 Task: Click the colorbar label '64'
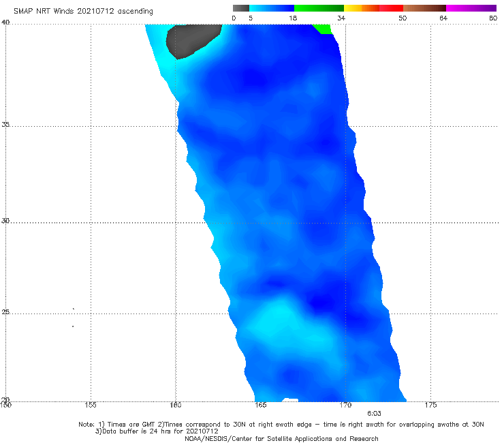[x=443, y=18]
